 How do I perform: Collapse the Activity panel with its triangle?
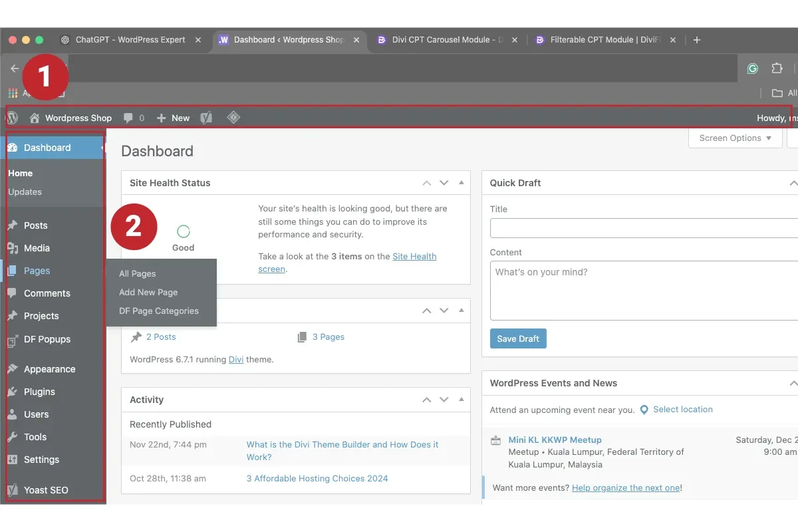pyautogui.click(x=462, y=400)
